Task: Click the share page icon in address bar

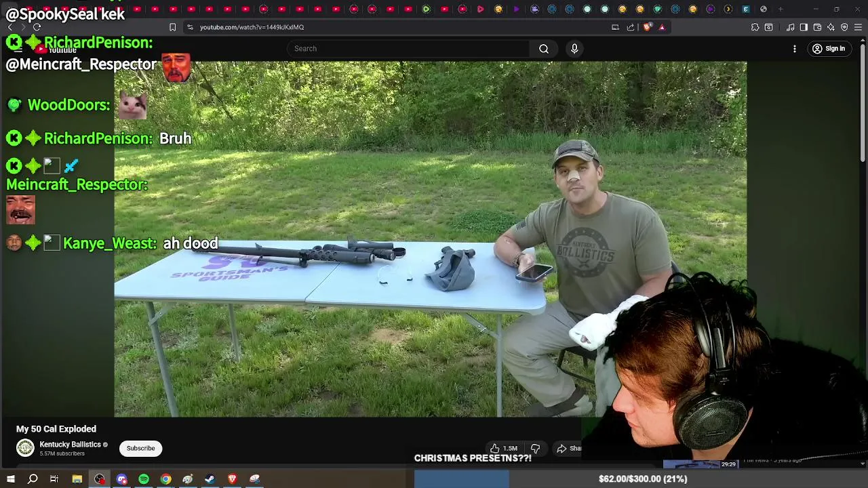Action: click(x=631, y=27)
